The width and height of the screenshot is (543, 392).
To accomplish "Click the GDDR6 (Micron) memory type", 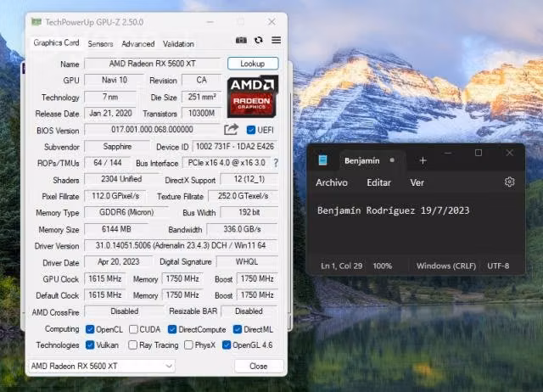I will 126,212.
